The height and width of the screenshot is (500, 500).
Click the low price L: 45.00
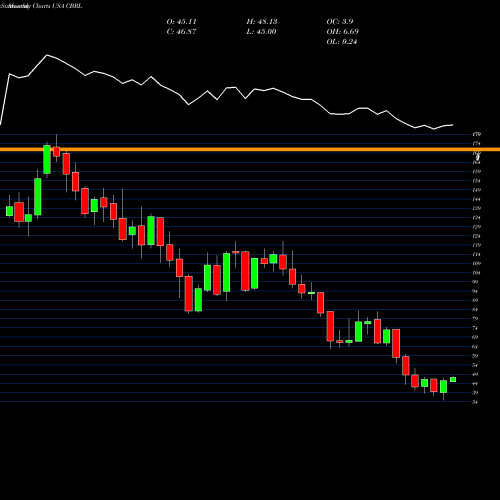pyautogui.click(x=261, y=32)
